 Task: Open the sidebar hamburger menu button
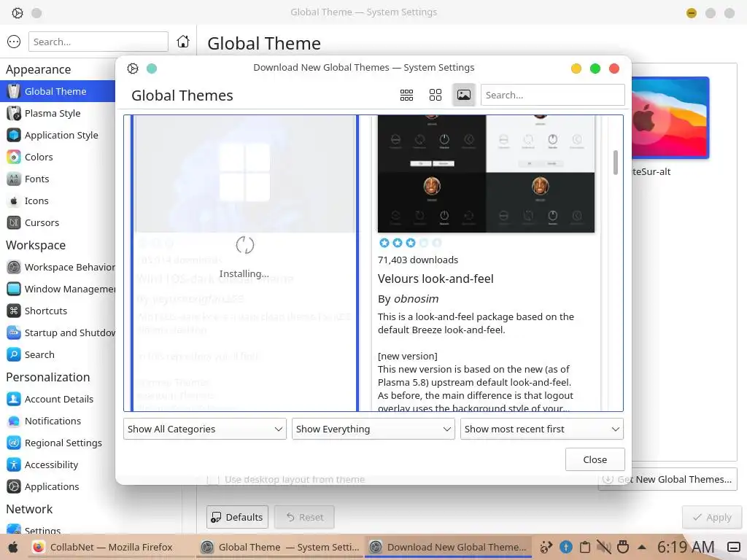[x=14, y=42]
